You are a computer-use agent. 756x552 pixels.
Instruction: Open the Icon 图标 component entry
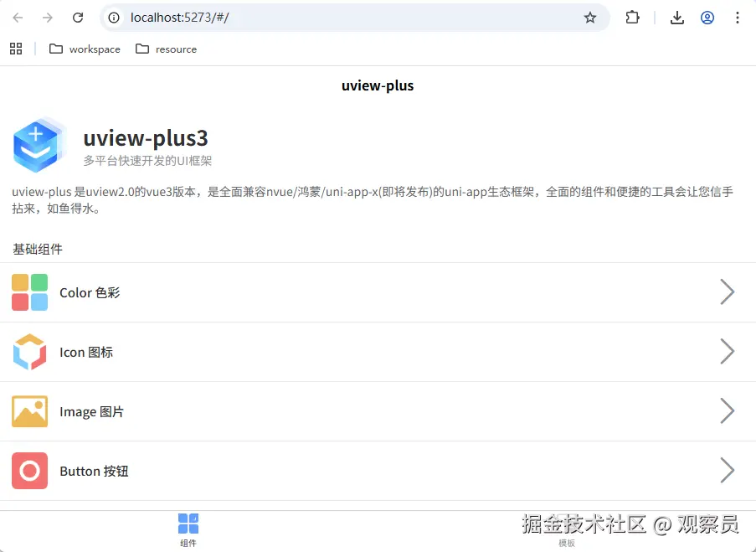pyautogui.click(x=378, y=352)
